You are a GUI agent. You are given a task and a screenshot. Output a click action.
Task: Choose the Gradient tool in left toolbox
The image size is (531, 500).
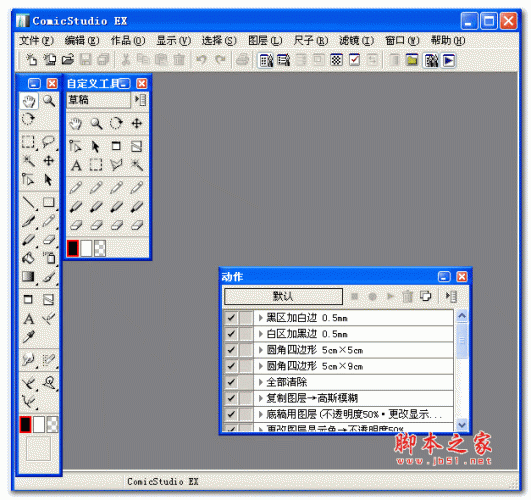pos(28,276)
